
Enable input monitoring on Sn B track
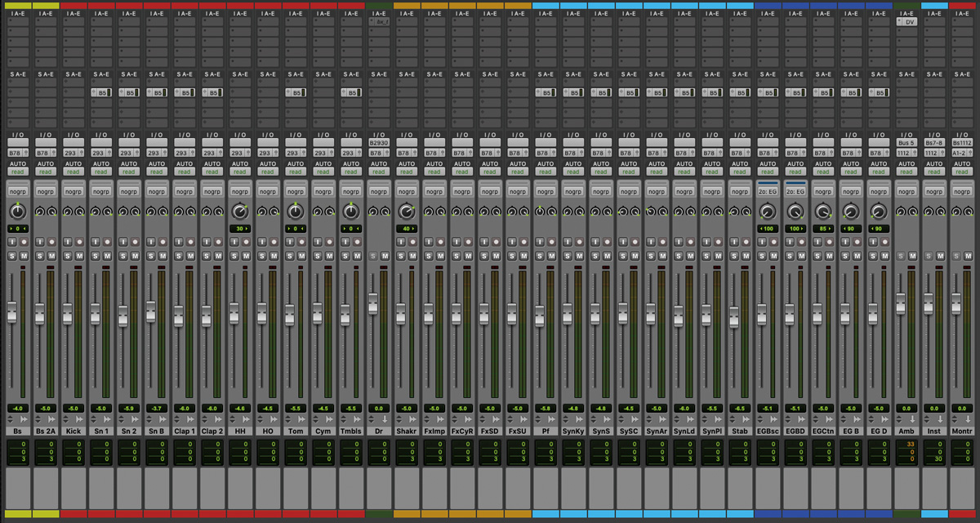point(151,242)
